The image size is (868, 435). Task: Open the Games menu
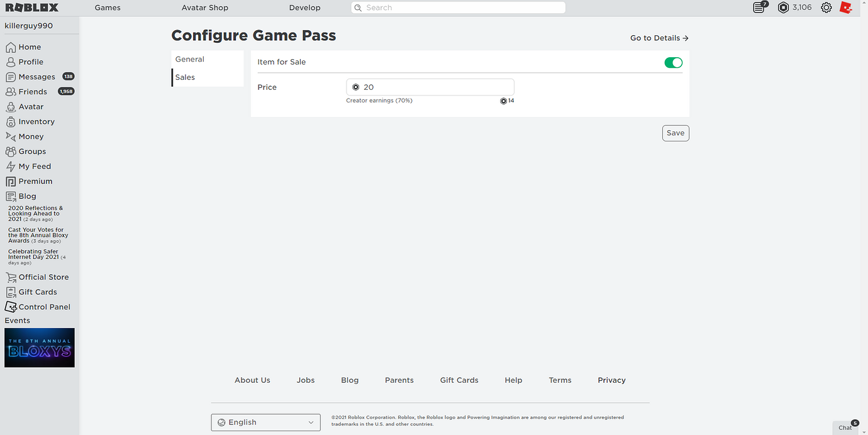108,8
